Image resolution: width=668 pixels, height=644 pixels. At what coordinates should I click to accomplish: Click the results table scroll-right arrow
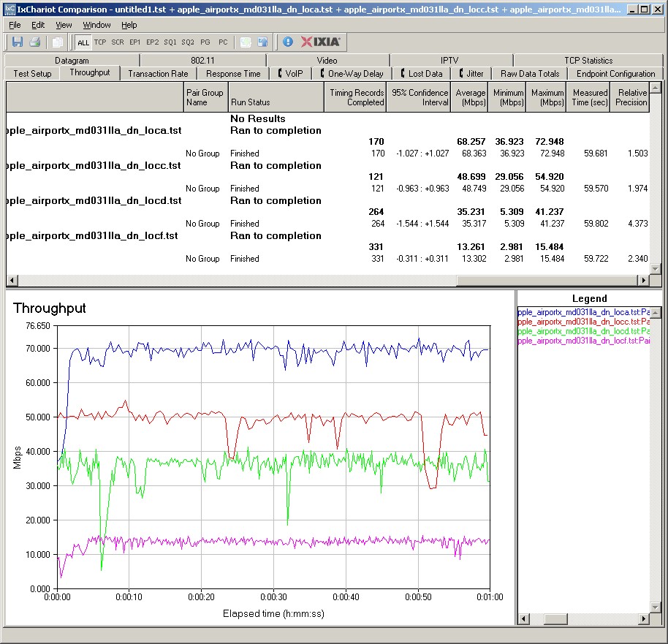[643, 280]
